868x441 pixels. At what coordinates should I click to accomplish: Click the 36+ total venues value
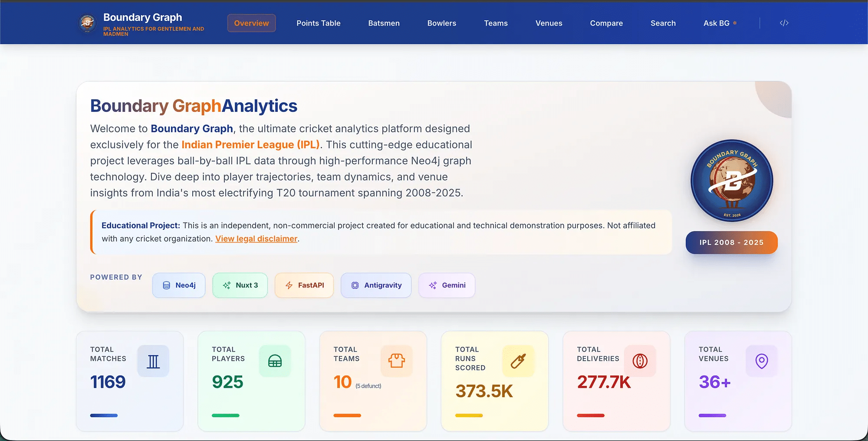[x=715, y=382]
